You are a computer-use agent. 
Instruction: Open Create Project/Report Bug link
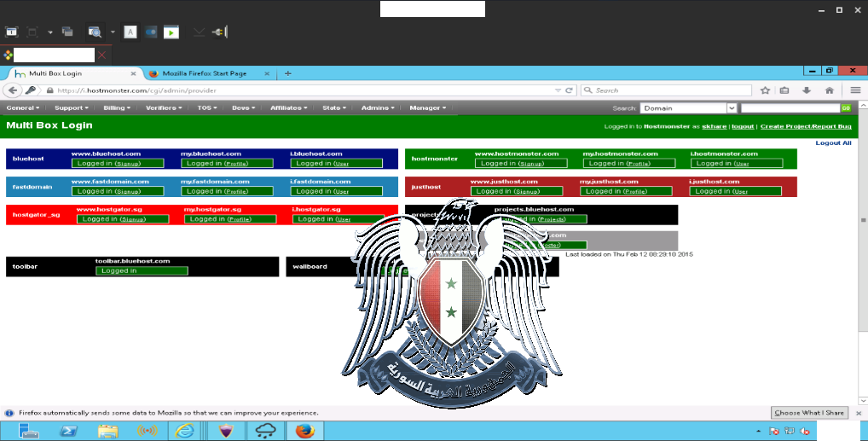pos(806,126)
